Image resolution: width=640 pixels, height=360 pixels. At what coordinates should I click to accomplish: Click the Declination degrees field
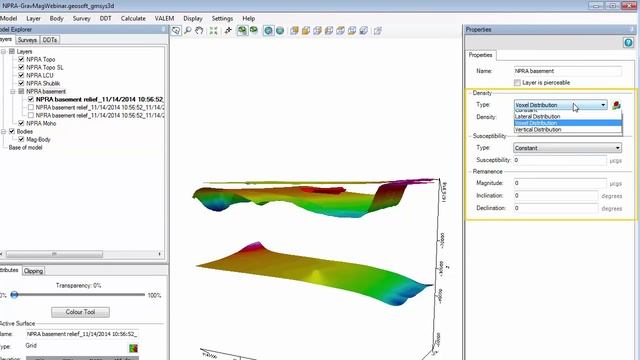[556, 208]
